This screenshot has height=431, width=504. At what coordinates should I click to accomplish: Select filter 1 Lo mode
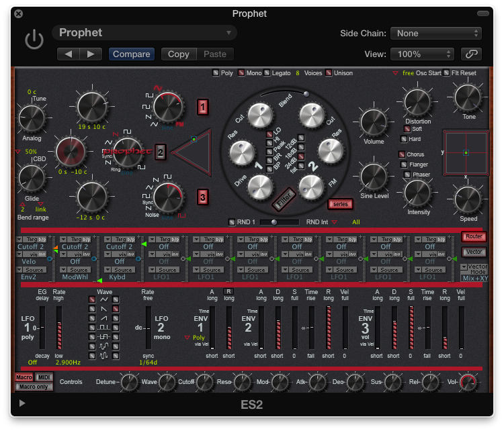(269, 134)
